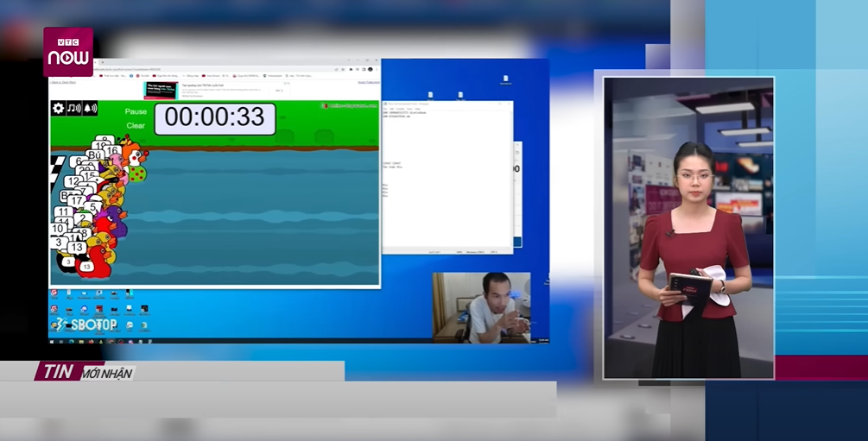
Task: Click the ad's open button
Action: pyautogui.click(x=279, y=91)
